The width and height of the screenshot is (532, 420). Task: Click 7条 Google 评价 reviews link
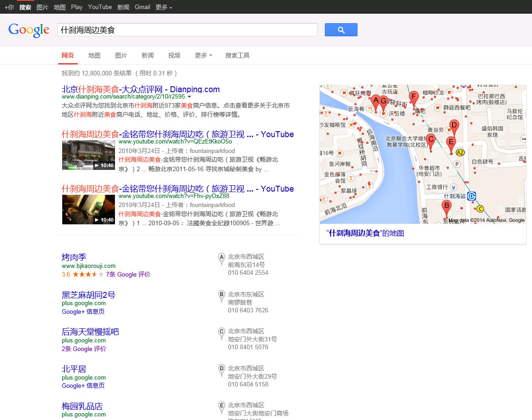click(128, 274)
